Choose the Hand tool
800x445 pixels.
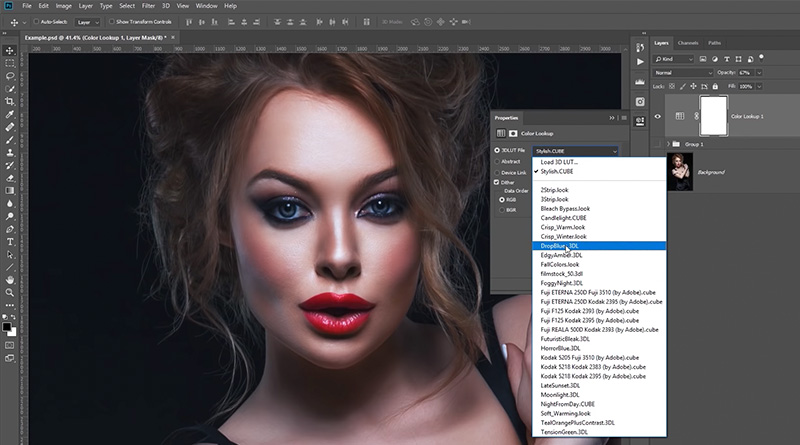pyautogui.click(x=10, y=282)
